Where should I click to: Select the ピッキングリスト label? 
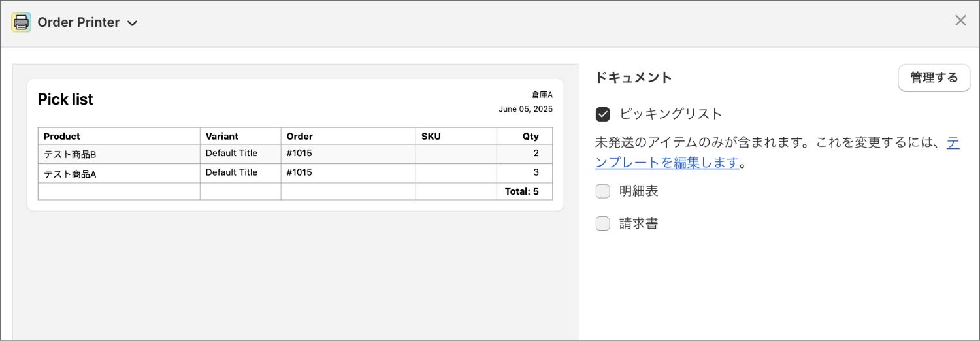click(671, 114)
